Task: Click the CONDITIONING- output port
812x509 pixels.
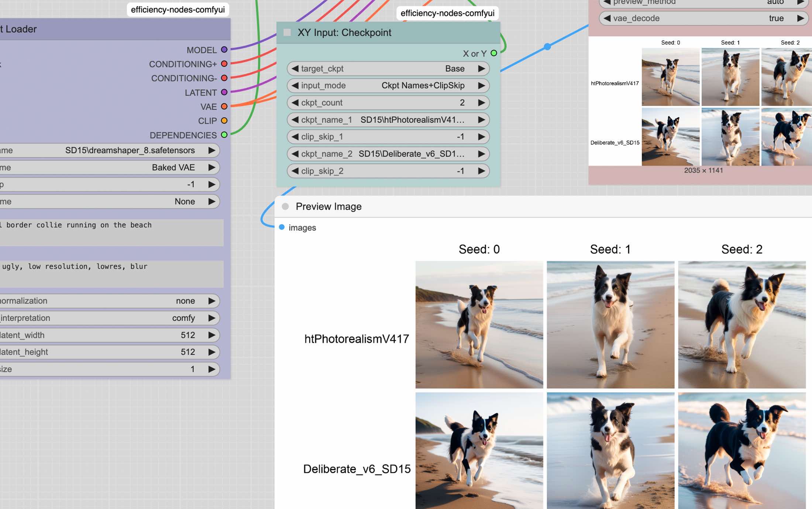Action: pos(224,78)
